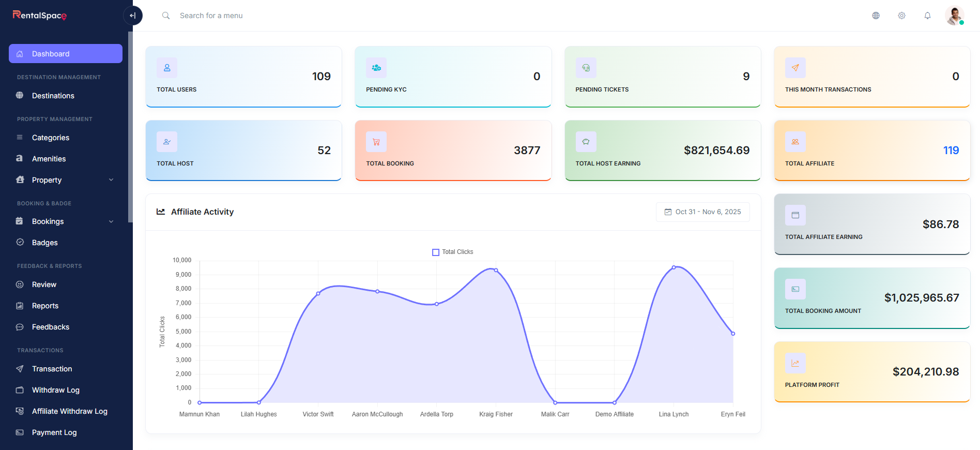Click the Platform Profit chart icon
This screenshot has height=450, width=980.
pyautogui.click(x=795, y=363)
